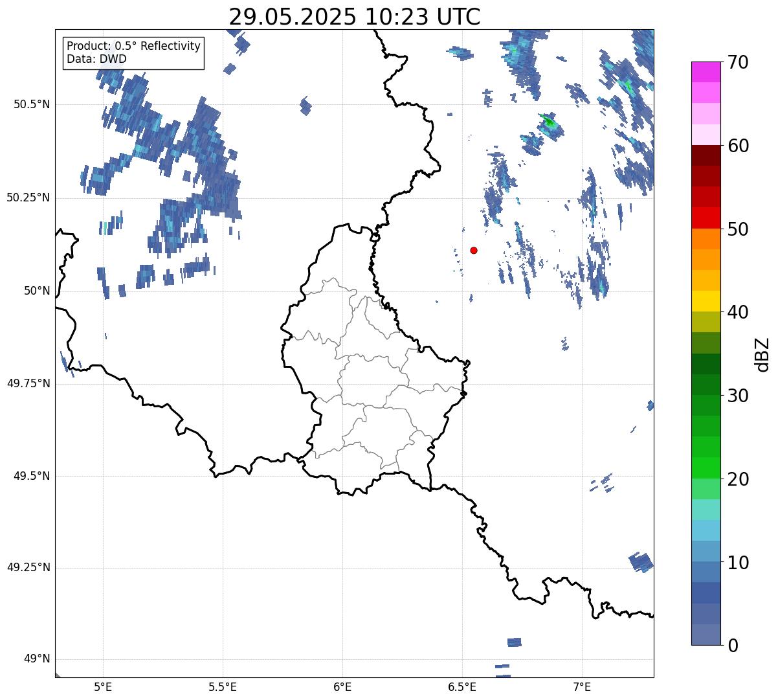Screen dimensions: 778x700
Task: Click the 6°E longitude label
Action: coord(342,687)
